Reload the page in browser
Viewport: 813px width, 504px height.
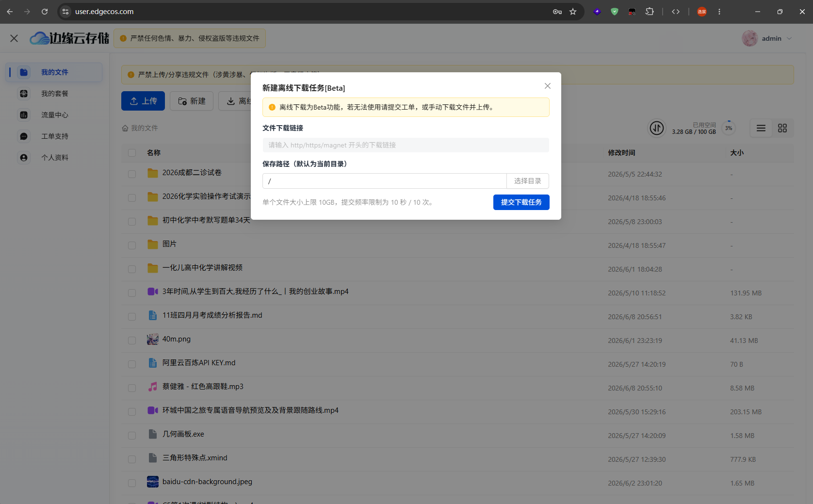pyautogui.click(x=45, y=12)
